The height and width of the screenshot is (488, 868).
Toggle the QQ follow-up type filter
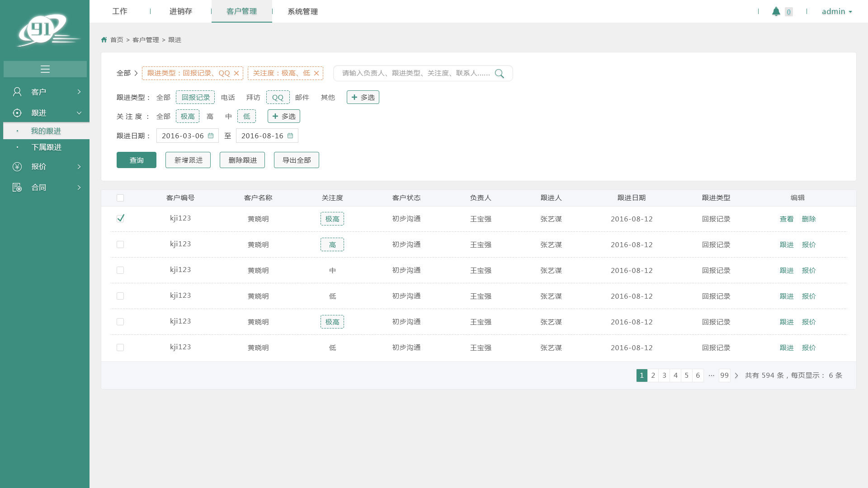coord(278,97)
